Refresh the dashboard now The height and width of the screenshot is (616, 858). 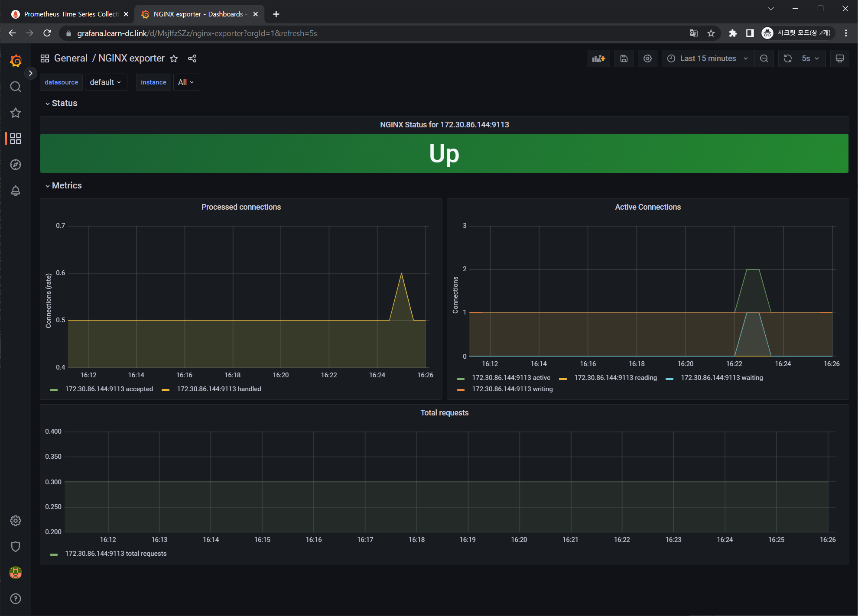(x=787, y=58)
